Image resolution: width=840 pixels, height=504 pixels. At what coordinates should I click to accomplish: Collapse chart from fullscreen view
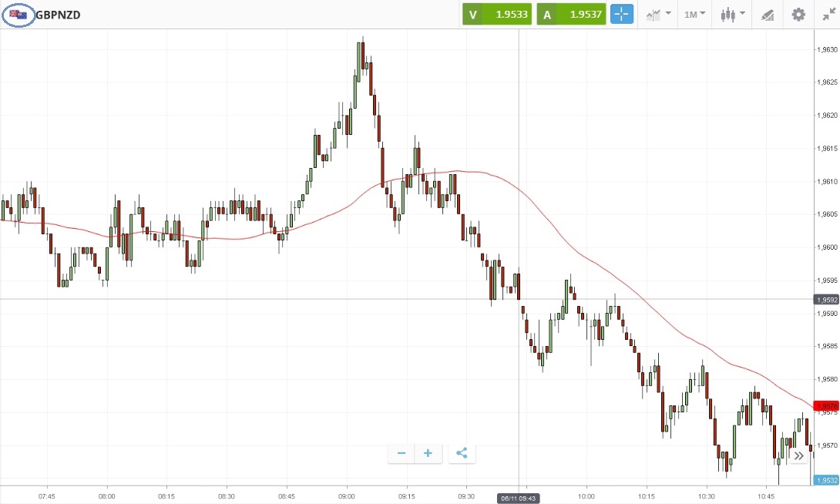[x=829, y=15]
